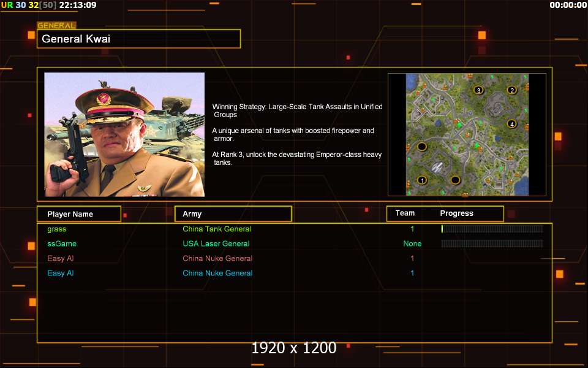The height and width of the screenshot is (368, 588).
Task: Click the red China Nuke General entry
Action: point(217,258)
